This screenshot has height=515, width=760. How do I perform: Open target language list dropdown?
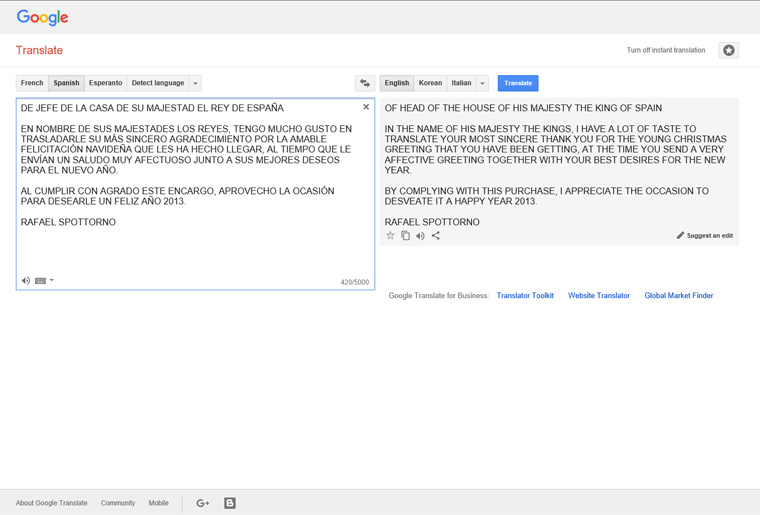[482, 83]
